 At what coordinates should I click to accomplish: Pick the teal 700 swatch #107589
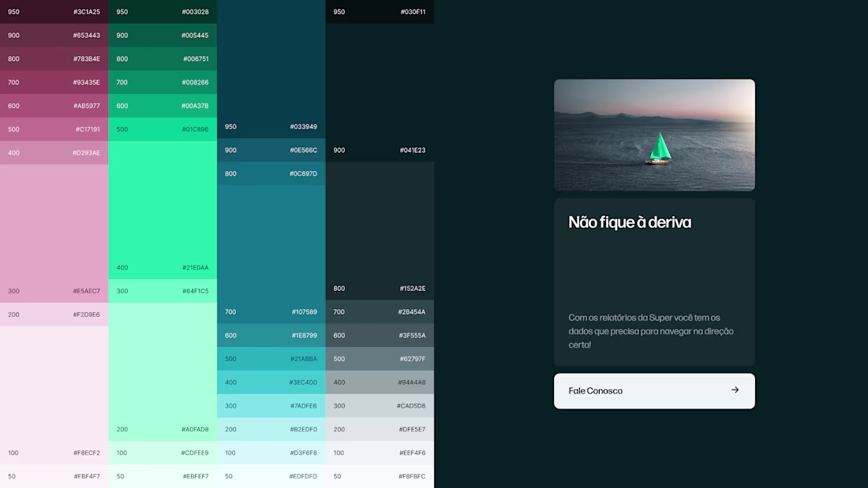click(271, 255)
